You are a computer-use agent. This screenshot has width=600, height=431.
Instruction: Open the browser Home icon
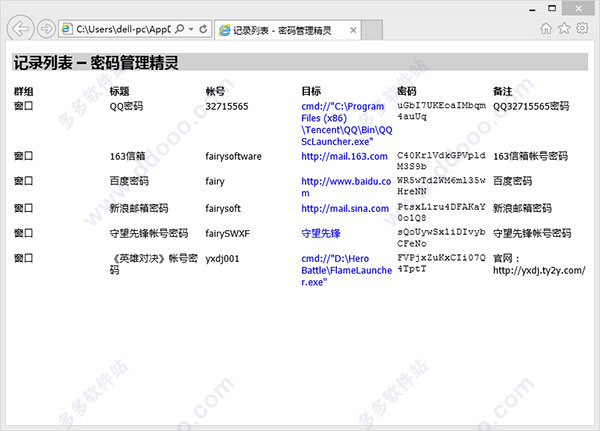coord(546,28)
